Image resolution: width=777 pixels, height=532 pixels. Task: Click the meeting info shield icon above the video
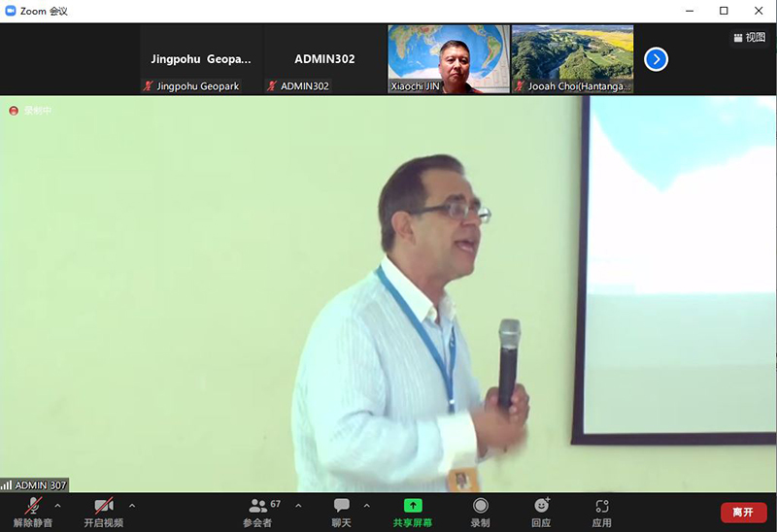(x=14, y=111)
